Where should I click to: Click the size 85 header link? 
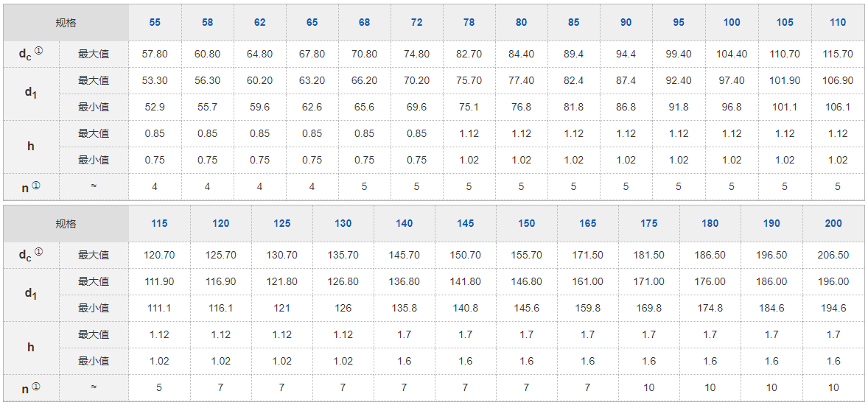(574, 22)
